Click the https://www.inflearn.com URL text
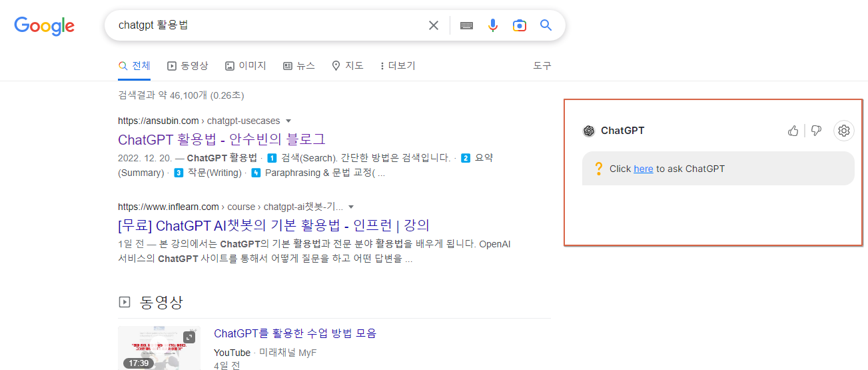This screenshot has width=868, height=370. [169, 207]
